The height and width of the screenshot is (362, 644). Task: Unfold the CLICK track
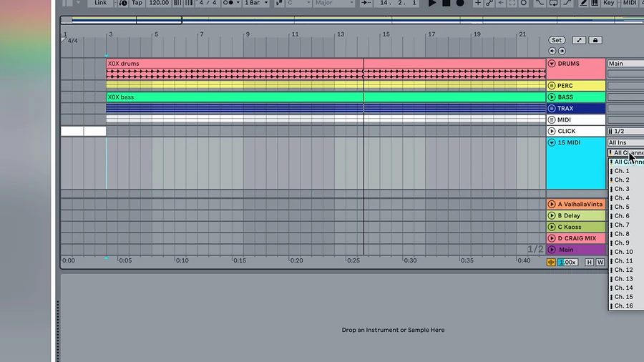pos(552,132)
